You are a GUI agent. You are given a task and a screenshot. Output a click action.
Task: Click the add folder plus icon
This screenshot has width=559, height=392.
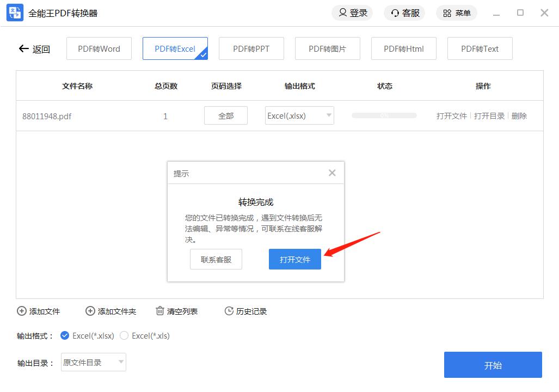click(90, 311)
